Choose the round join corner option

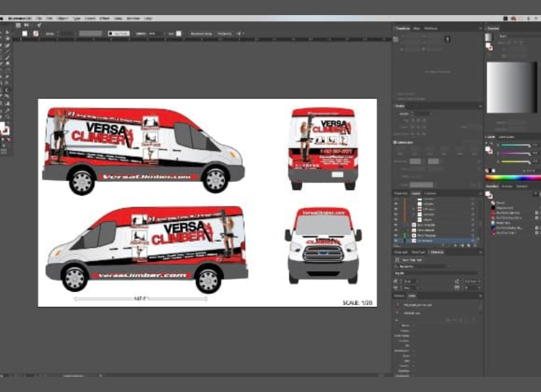click(419, 127)
